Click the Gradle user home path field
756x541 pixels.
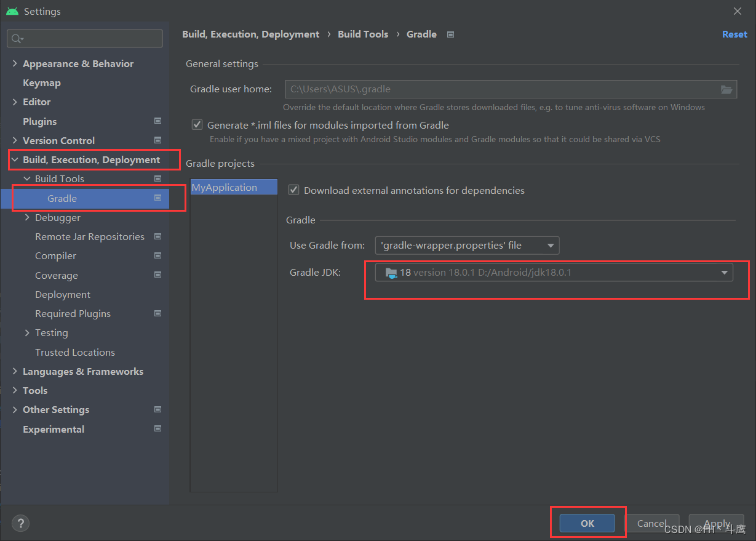coord(511,89)
